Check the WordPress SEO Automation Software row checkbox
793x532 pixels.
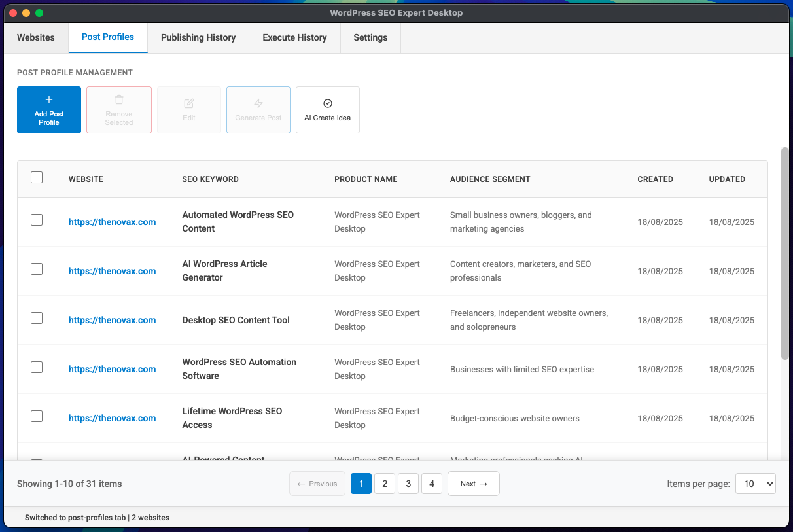[37, 367]
